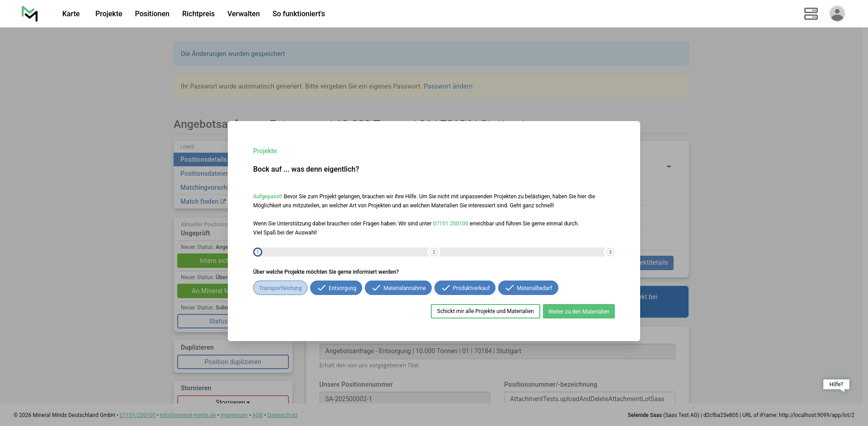
Task: Choose Schickt mir alle Projekte und Materialien
Action: tap(485, 311)
